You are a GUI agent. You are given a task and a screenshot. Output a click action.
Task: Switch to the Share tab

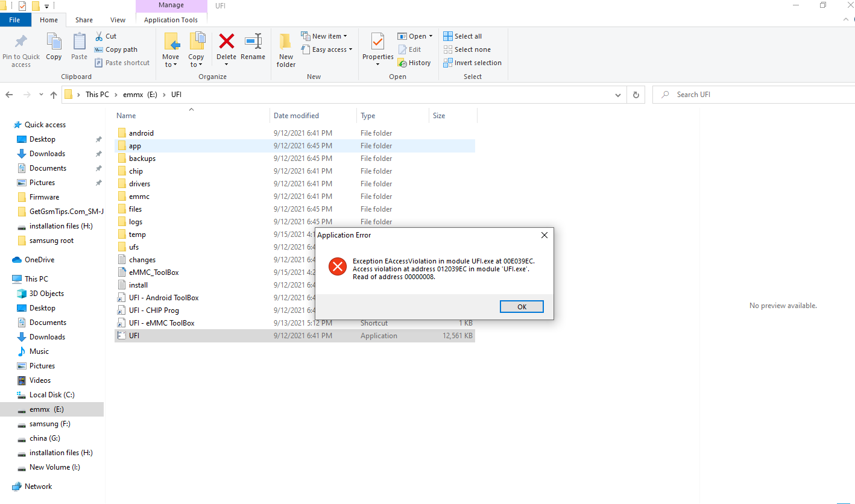84,20
